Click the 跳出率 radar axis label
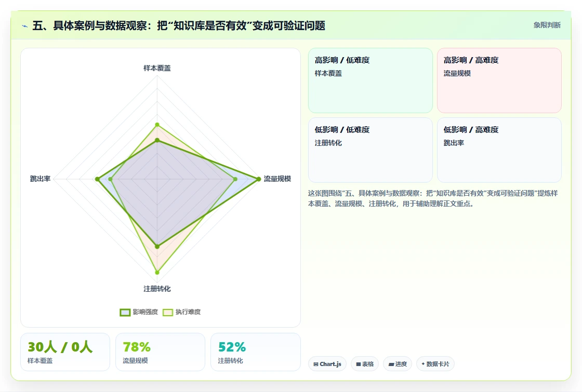The height and width of the screenshot is (392, 582). 40,179
